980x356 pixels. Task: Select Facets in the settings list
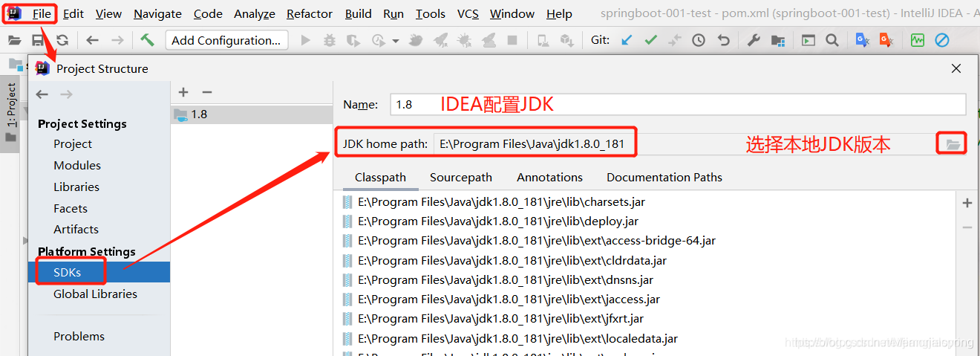[71, 208]
